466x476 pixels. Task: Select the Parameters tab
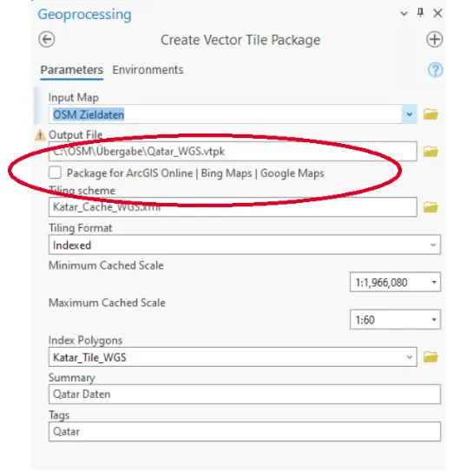(72, 70)
